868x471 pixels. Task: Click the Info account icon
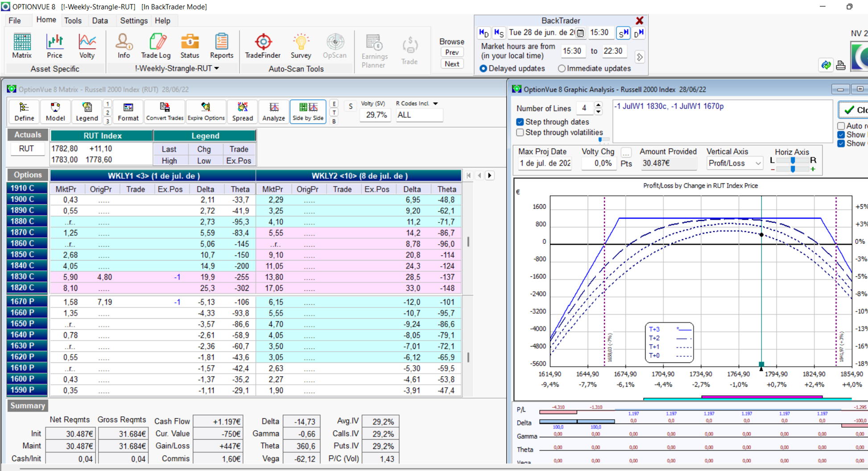[124, 46]
